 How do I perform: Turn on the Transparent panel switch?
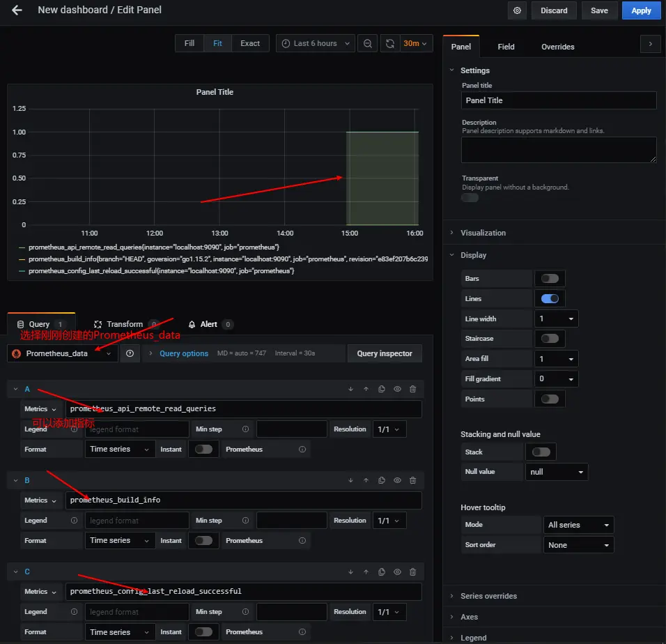[x=470, y=197]
